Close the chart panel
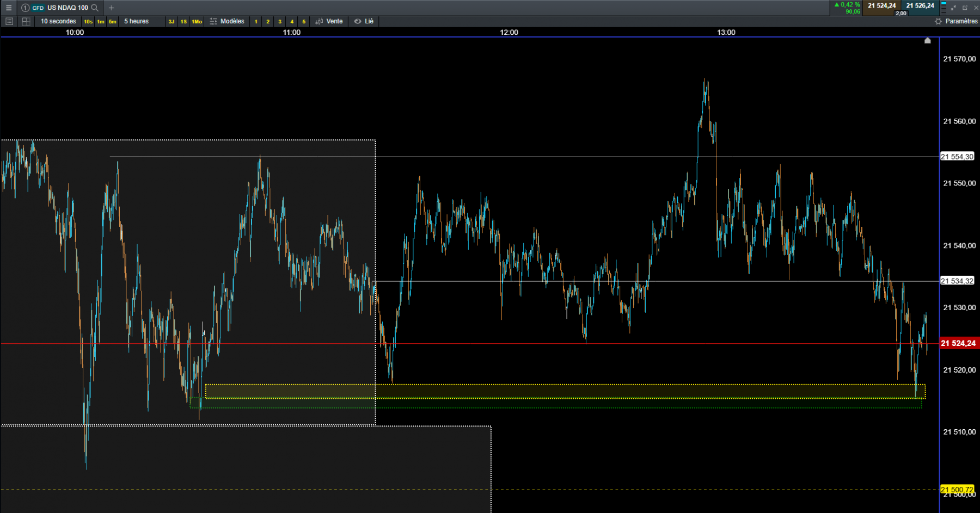This screenshot has height=513, width=980. coord(976,8)
